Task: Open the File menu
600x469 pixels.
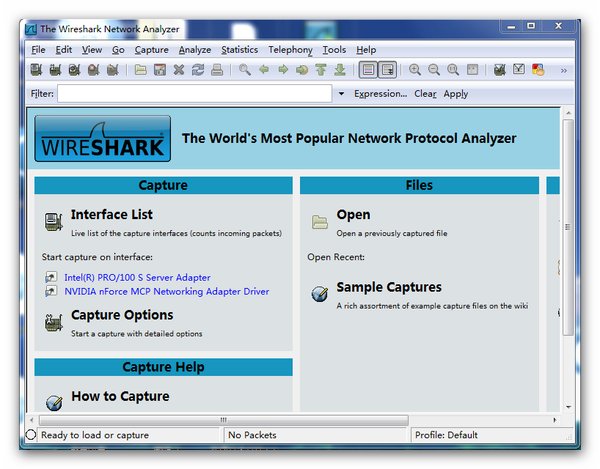Action: [38, 50]
